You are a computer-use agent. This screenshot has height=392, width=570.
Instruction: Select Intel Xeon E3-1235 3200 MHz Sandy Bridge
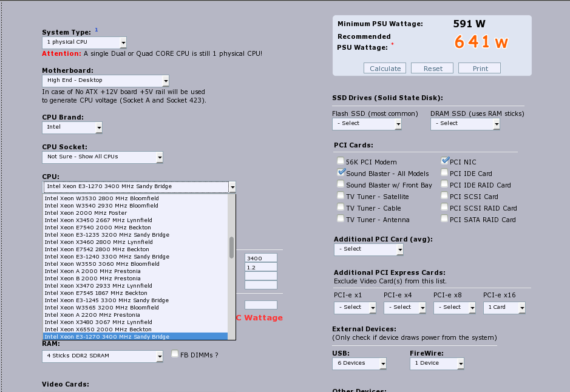tap(135, 235)
